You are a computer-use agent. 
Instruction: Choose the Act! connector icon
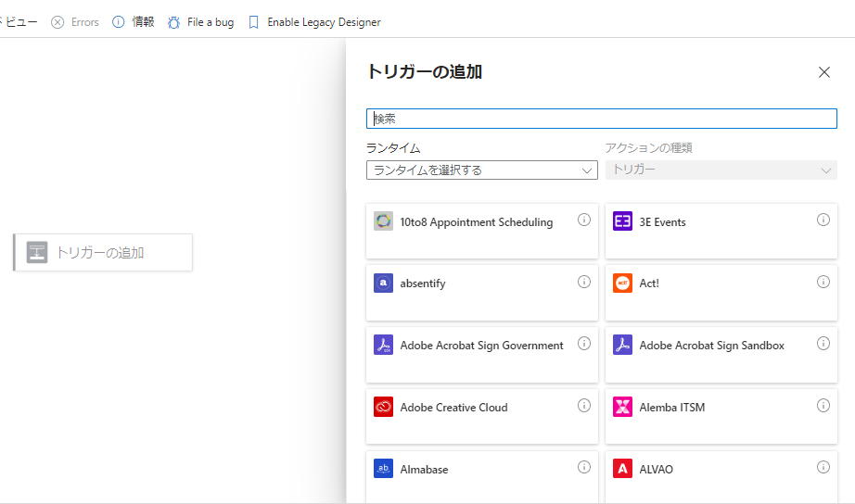point(622,283)
